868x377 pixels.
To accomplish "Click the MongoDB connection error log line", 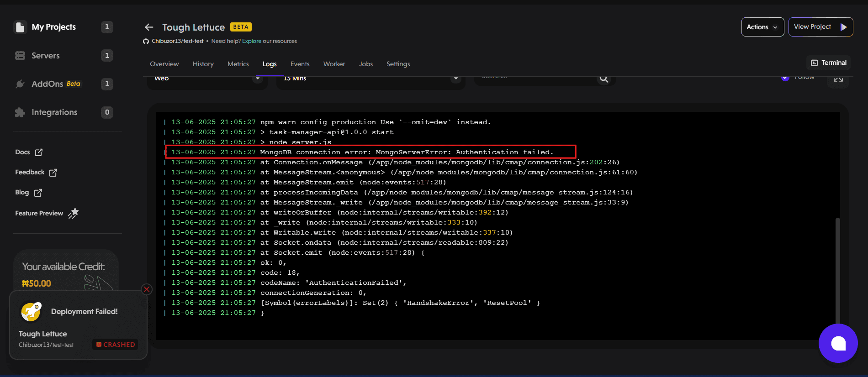I will click(x=370, y=152).
